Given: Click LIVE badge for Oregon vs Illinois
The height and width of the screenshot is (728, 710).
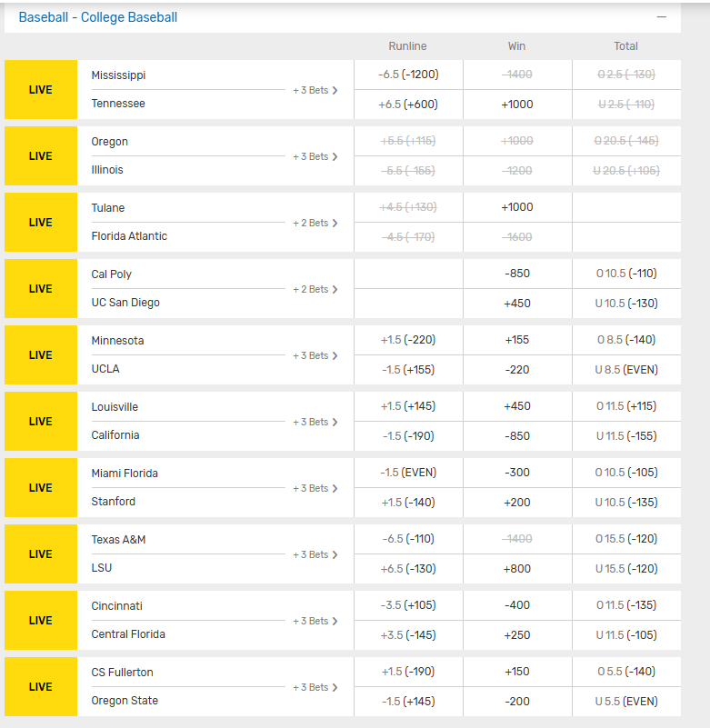Looking at the screenshot, I should pyautogui.click(x=41, y=156).
